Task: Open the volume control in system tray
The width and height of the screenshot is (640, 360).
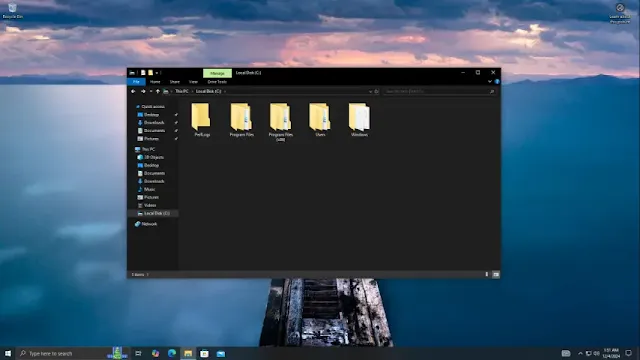Action: (x=596, y=353)
